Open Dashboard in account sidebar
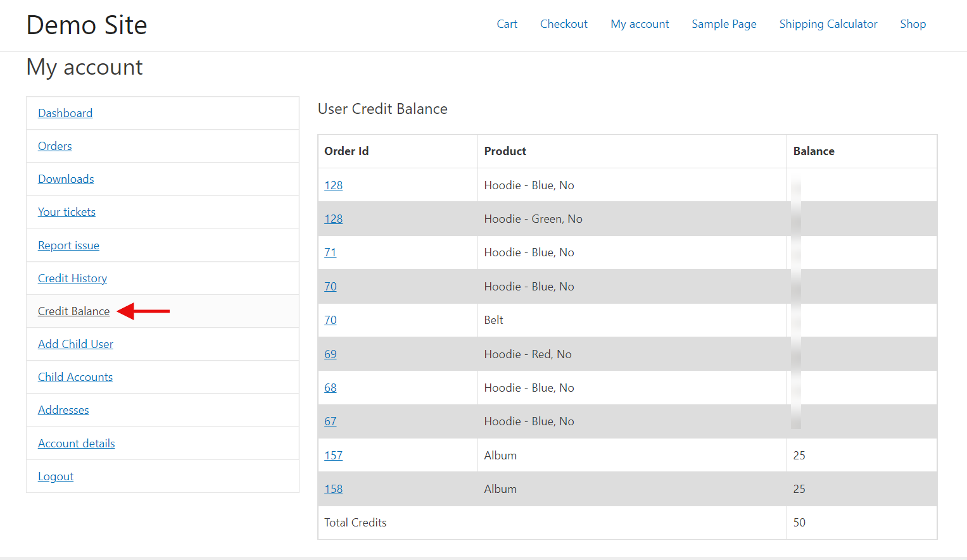 65,113
